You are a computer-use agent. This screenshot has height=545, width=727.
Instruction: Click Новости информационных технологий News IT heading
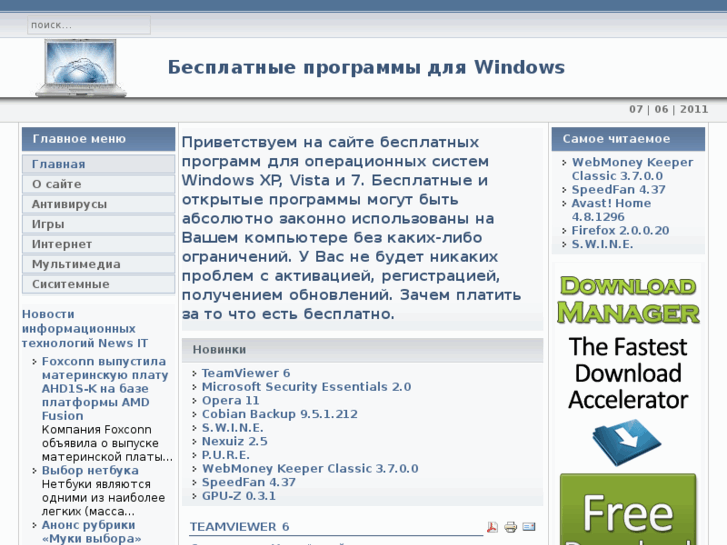pos(85,329)
